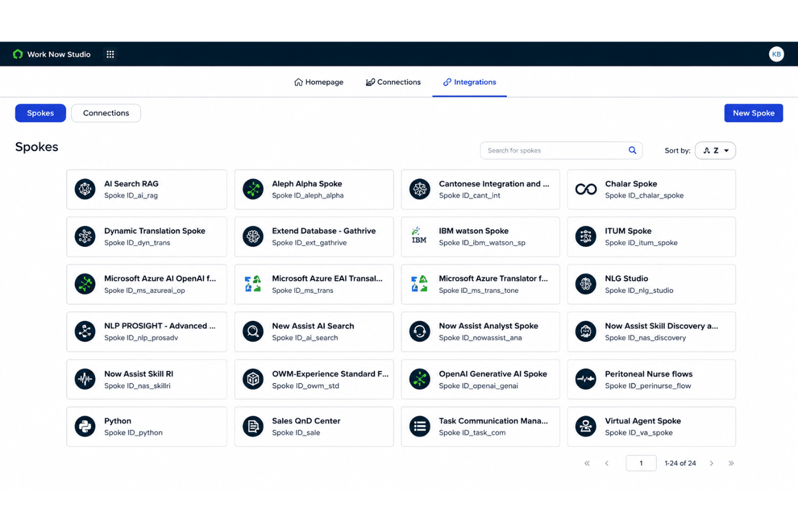Click the Dynamic Translation Spoke icon
Viewport: 798px width, 532px height.
click(85, 237)
